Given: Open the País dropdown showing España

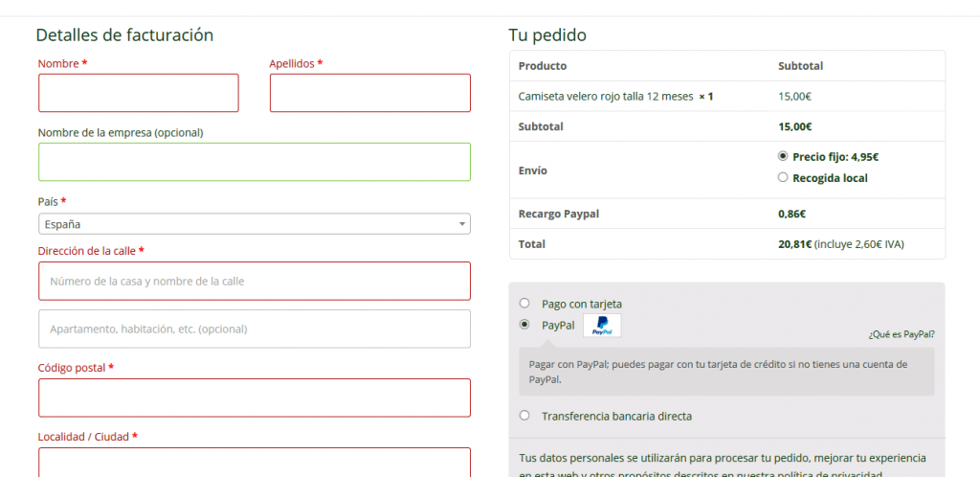Looking at the screenshot, I should (x=255, y=224).
